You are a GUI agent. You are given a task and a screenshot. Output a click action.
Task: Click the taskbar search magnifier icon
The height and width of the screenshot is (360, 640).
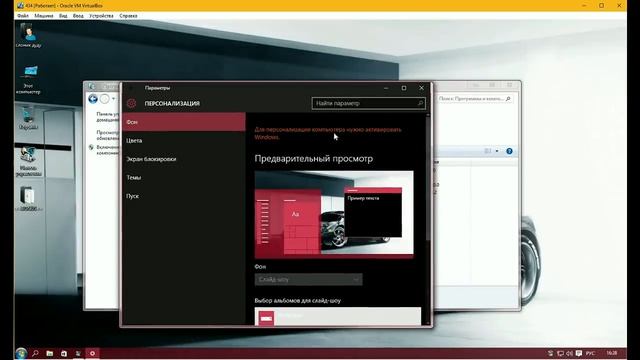[36, 353]
